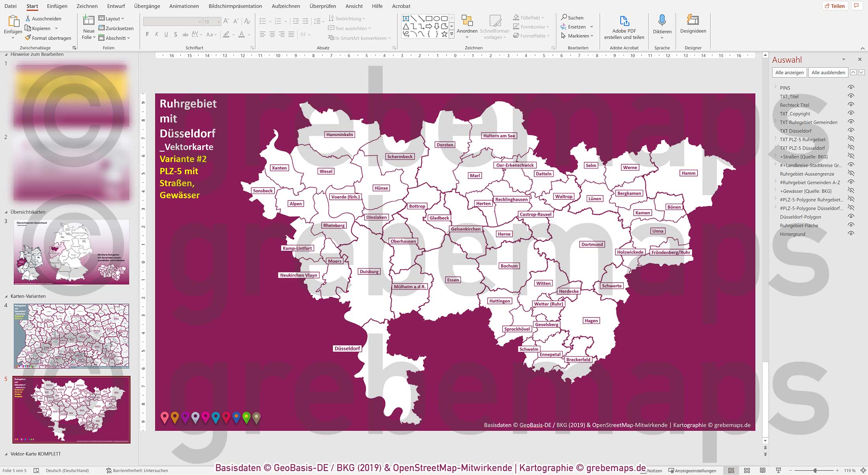Click the Format übertragen brush
Viewport: 868px width, 475px height.
28,38
